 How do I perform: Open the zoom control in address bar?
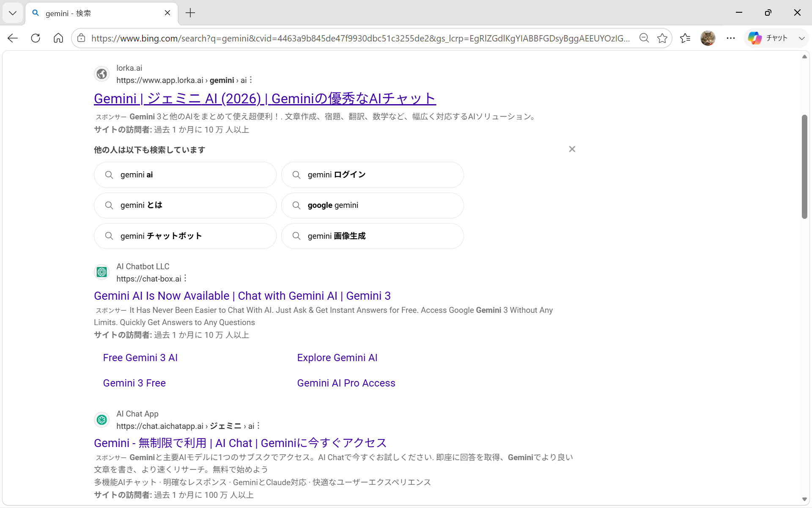tap(644, 38)
